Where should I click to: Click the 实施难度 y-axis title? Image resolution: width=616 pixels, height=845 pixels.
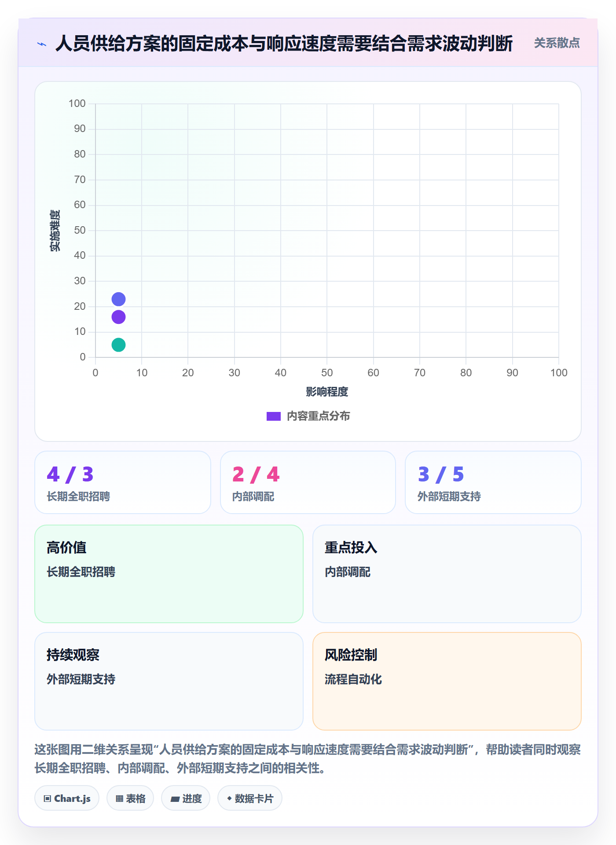[55, 231]
